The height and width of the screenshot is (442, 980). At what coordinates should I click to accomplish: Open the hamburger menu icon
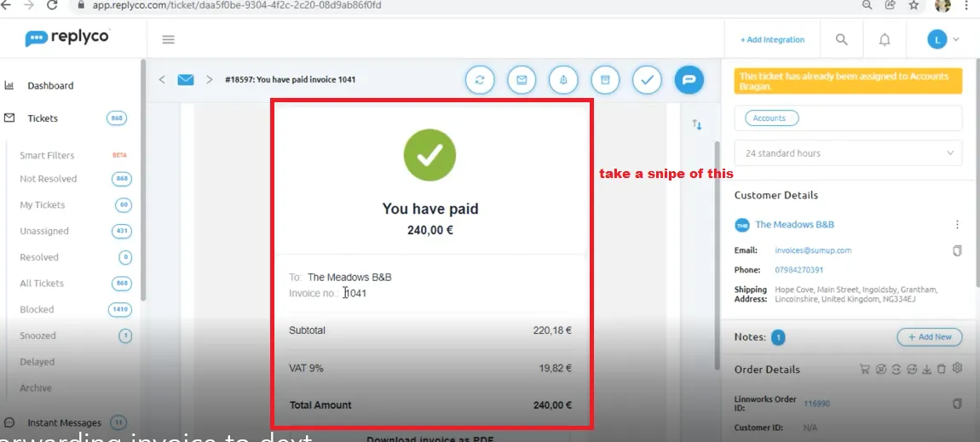pyautogui.click(x=168, y=39)
